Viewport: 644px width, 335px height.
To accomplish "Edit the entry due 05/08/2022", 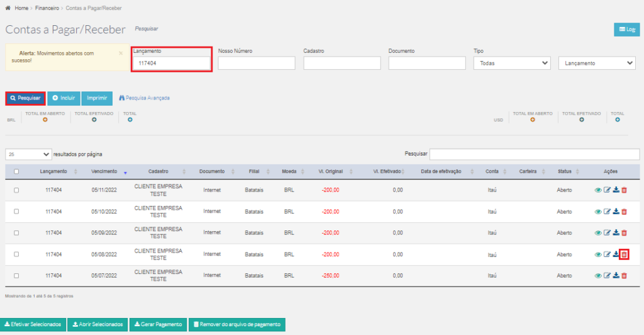I will (x=607, y=254).
